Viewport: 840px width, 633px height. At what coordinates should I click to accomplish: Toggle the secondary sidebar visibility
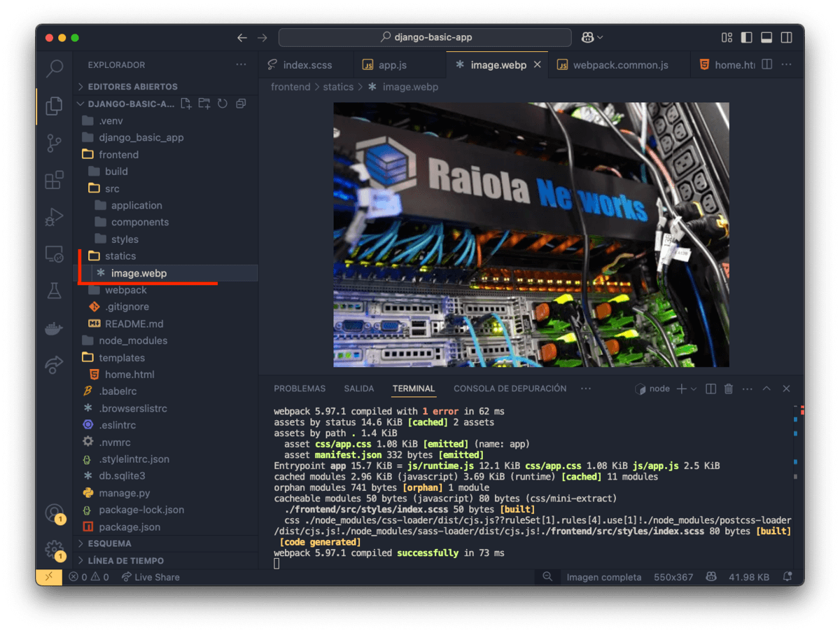click(787, 37)
